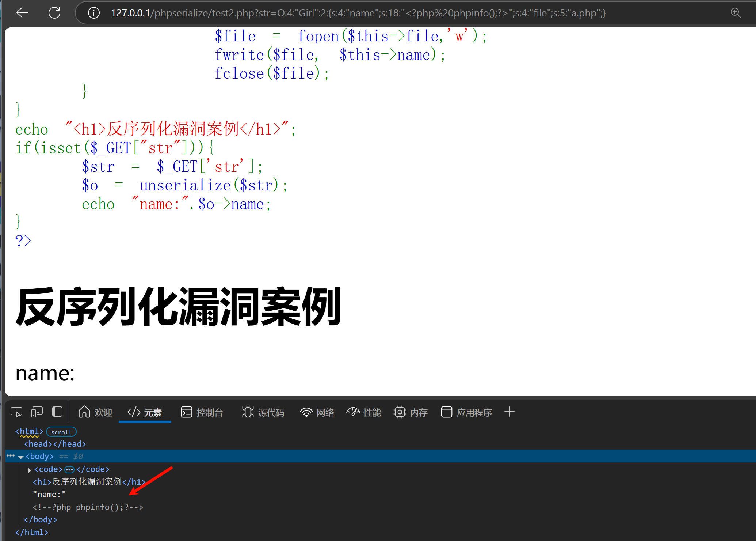Screen dimensions: 756x541
Task: Click the three-dot actions beside body node
Action: [x=11, y=456]
